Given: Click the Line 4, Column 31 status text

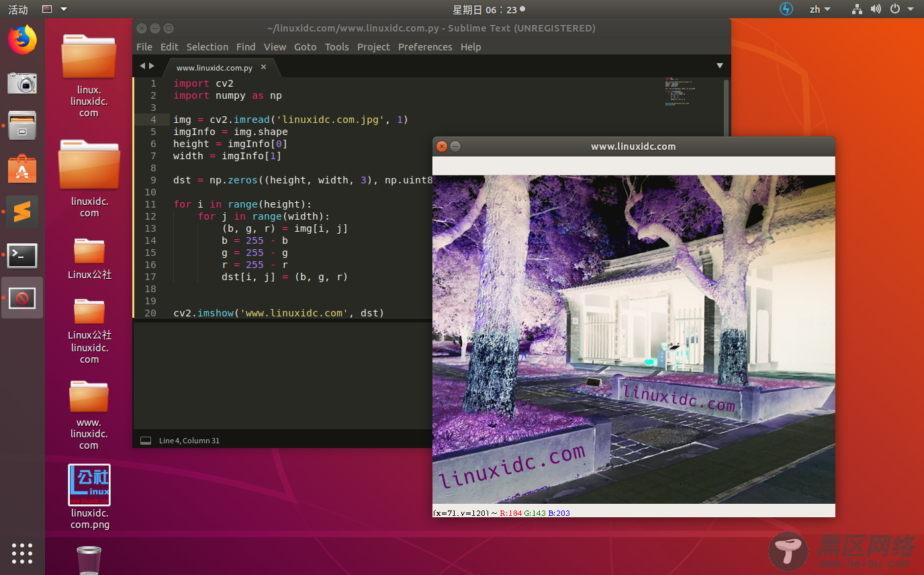Looking at the screenshot, I should [189, 441].
